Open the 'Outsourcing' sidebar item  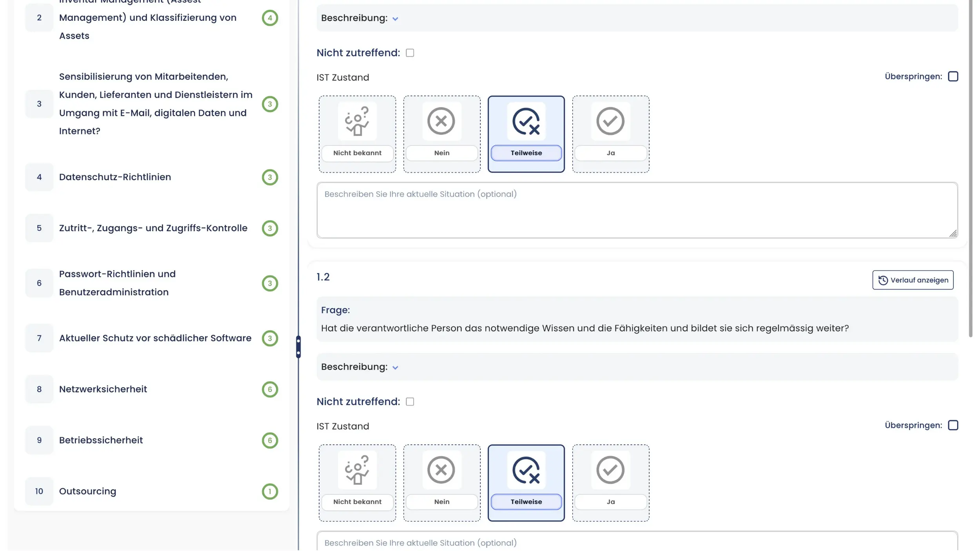coord(87,491)
